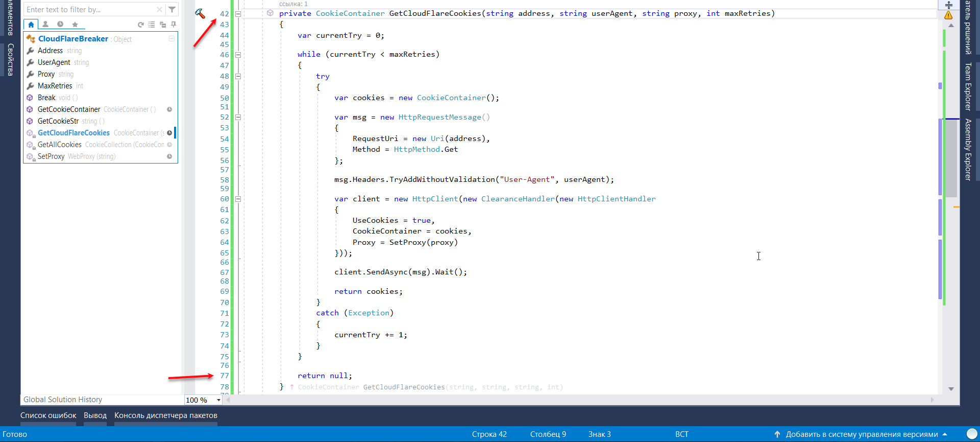Click the warning triangle above the scrollbar
Image resolution: width=980 pixels, height=442 pixels.
948,15
